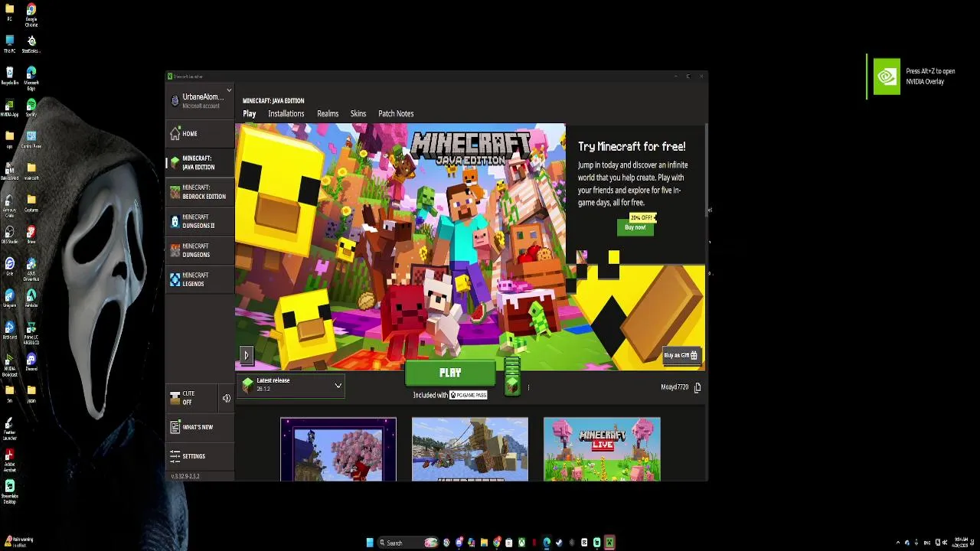980x551 pixels.
Task: Open the Captures folder on desktop
Action: click(31, 203)
